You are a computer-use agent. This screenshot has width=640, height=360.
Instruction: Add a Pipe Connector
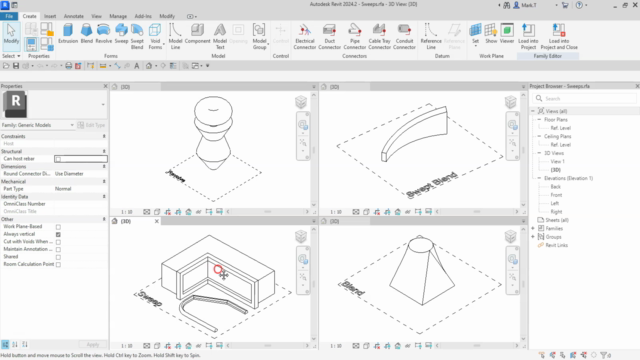click(354, 36)
